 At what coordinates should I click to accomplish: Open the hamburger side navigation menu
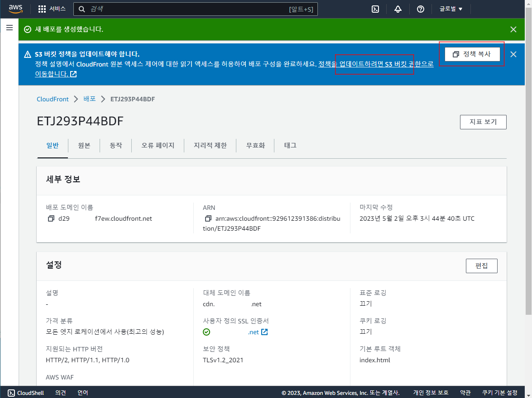click(x=10, y=28)
